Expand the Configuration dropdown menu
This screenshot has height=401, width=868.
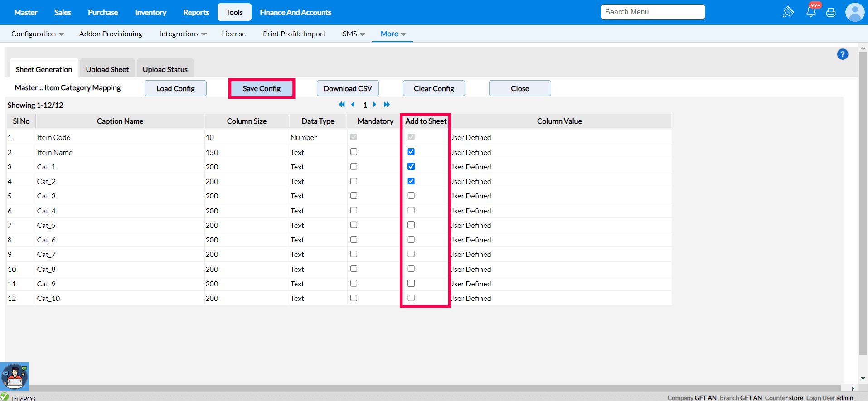pyautogui.click(x=38, y=34)
